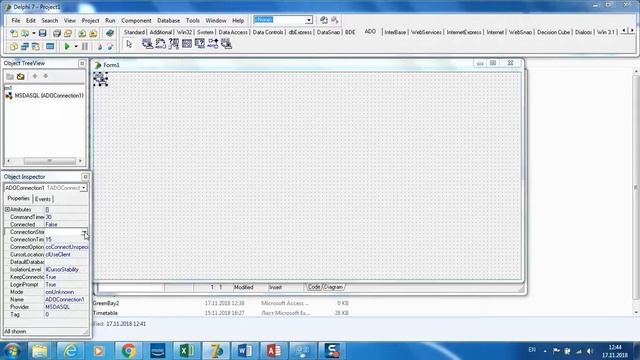Switch to the BDE palette tab
The height and width of the screenshot is (360, 640).
click(x=350, y=32)
